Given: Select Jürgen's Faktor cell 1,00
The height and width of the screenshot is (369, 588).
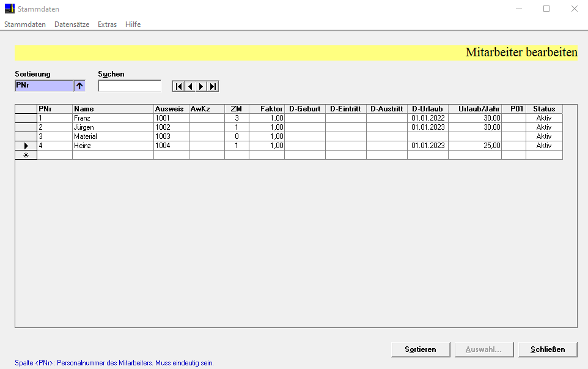Looking at the screenshot, I should coord(266,127).
